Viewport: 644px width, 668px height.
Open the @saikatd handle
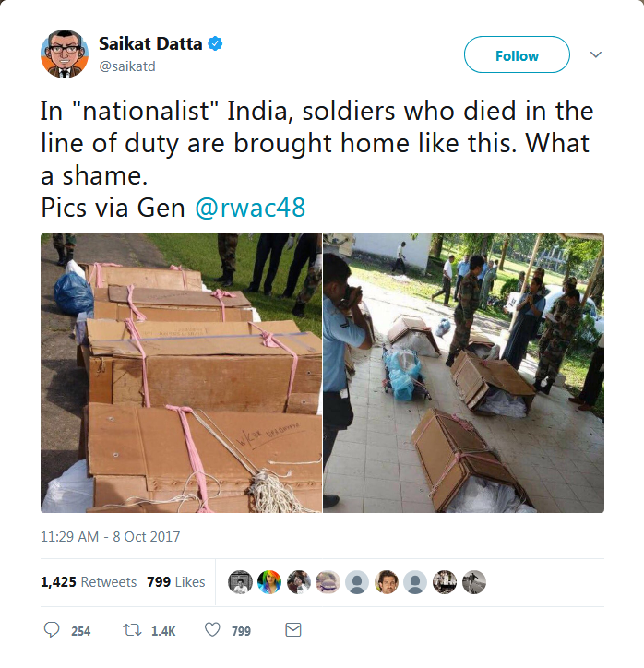tap(127, 66)
